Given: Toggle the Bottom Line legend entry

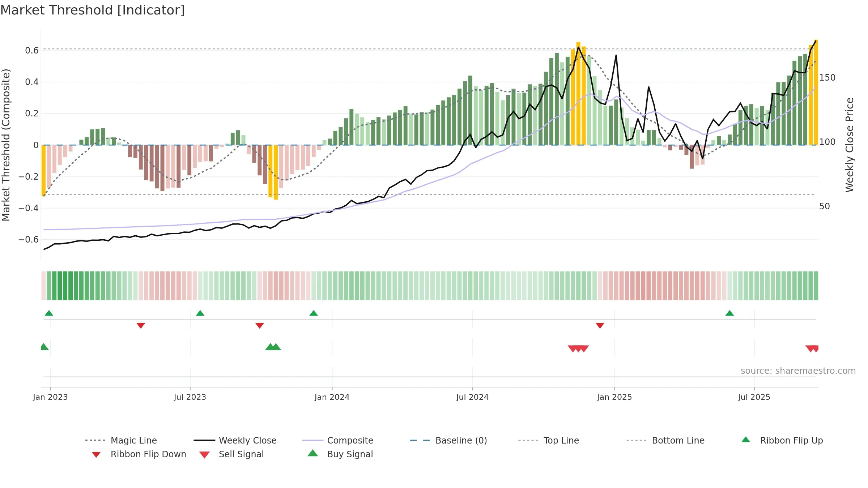Looking at the screenshot, I should [x=665, y=440].
